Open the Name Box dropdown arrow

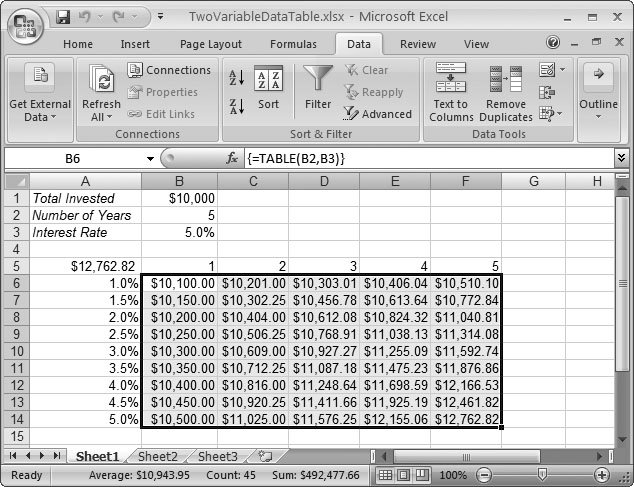click(150, 158)
